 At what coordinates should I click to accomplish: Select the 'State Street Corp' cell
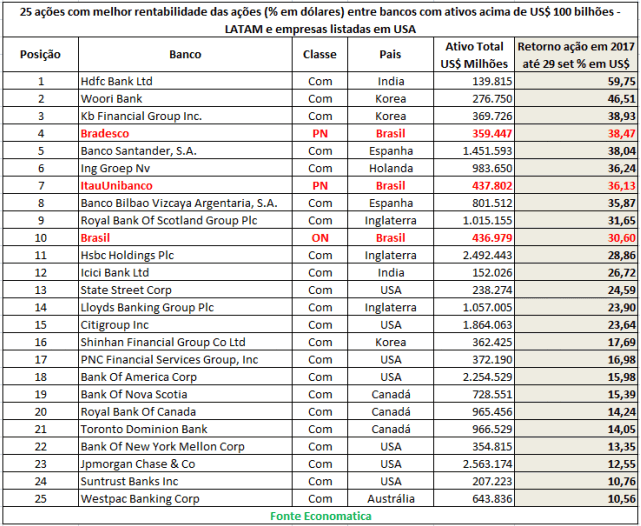click(185, 290)
